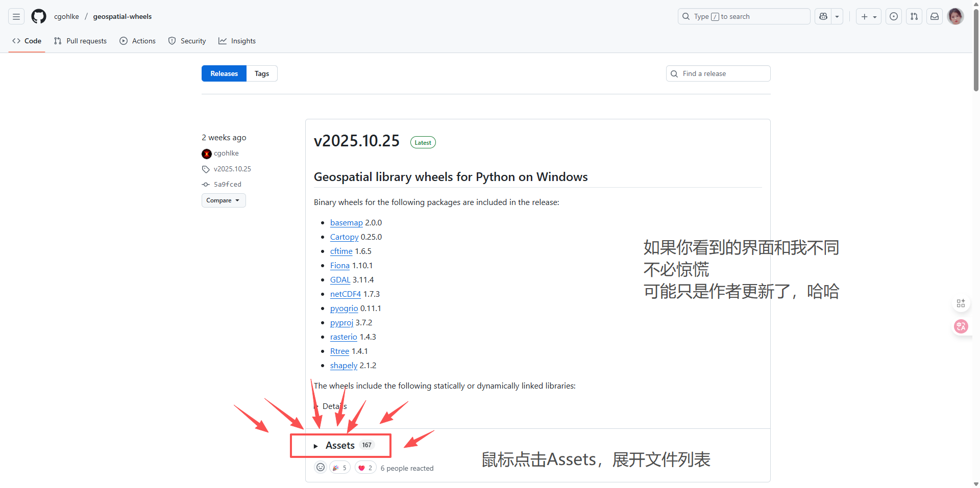Image resolution: width=980 pixels, height=488 pixels.
Task: Follow the GDAL package link
Action: (x=340, y=279)
